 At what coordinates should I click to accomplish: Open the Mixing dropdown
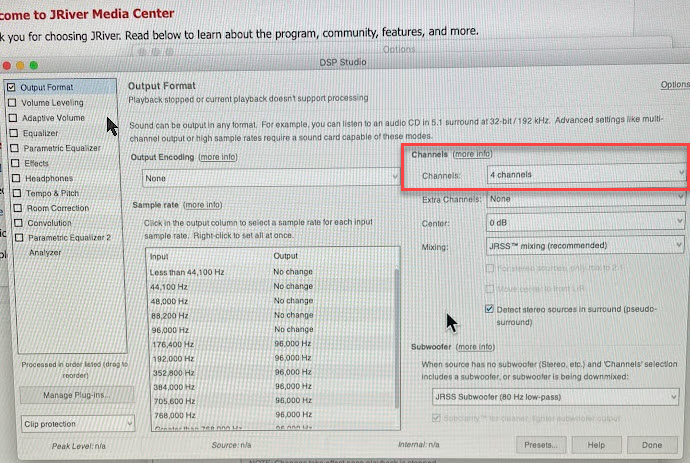(585, 246)
